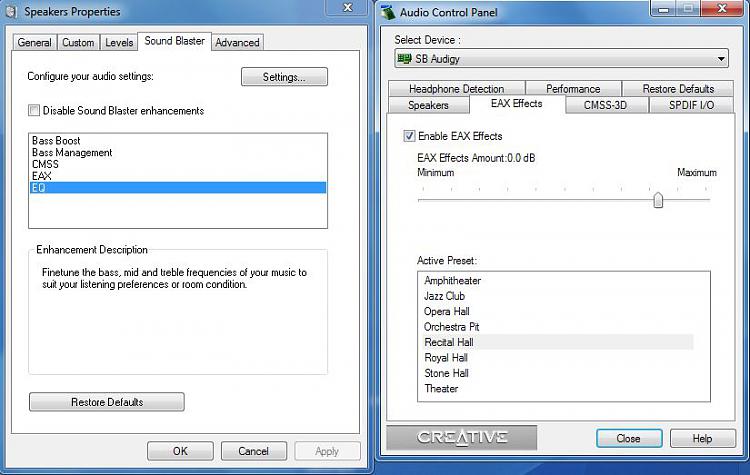Open the Headphone Detection tab
This screenshot has width=750, height=475.
[456, 88]
